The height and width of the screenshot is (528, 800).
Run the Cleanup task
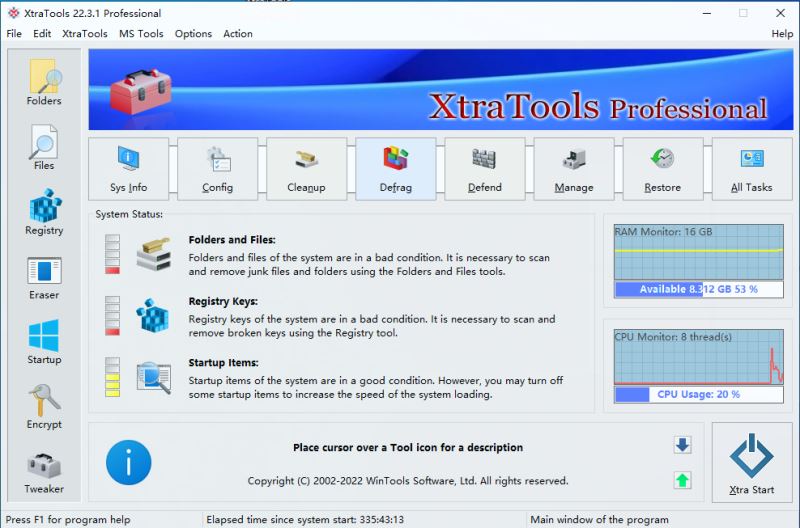tap(306, 169)
